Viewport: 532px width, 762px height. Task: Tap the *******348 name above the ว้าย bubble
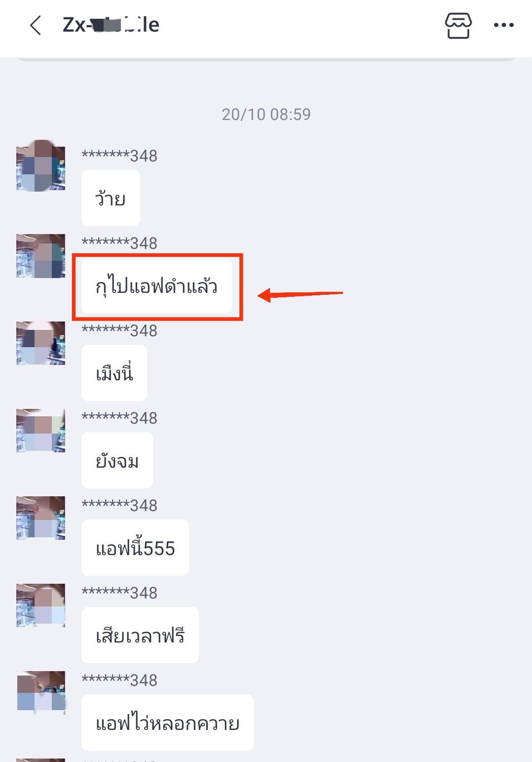[119, 156]
